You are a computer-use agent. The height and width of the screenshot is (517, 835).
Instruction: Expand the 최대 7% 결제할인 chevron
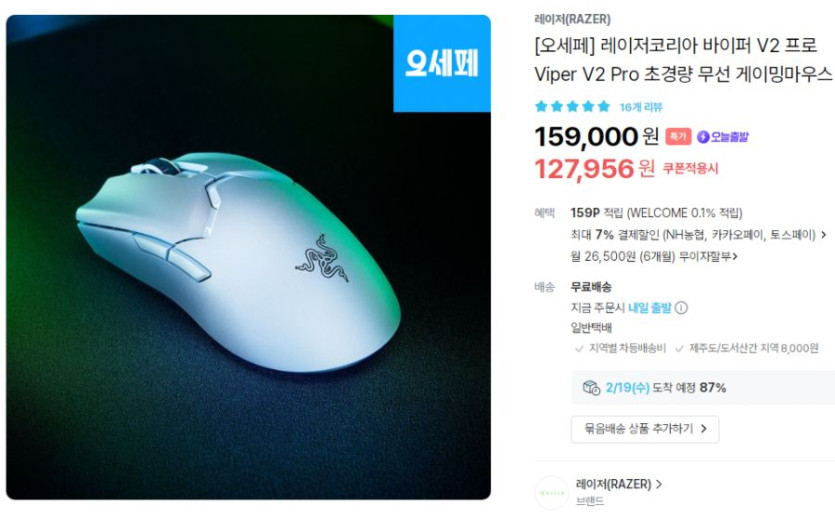[824, 235]
